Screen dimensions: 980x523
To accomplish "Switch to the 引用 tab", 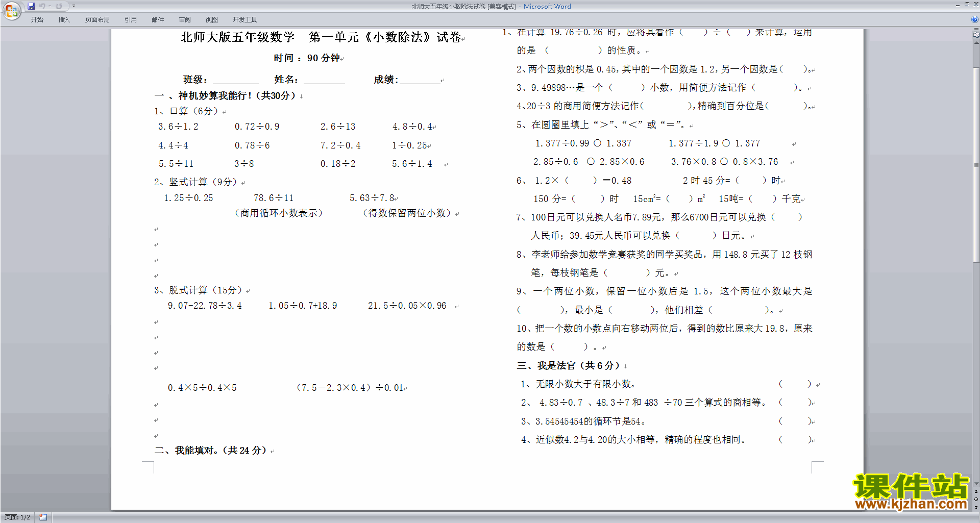I will click(x=131, y=19).
